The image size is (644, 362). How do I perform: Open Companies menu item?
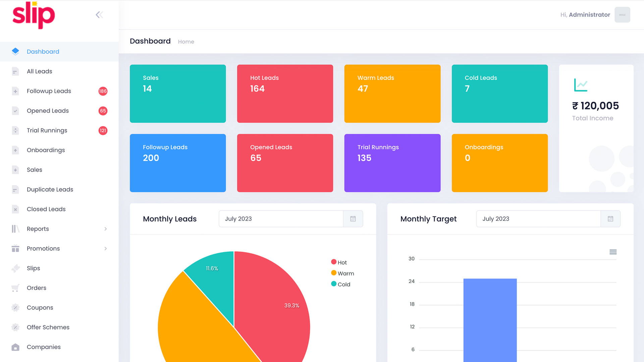[x=59, y=347]
